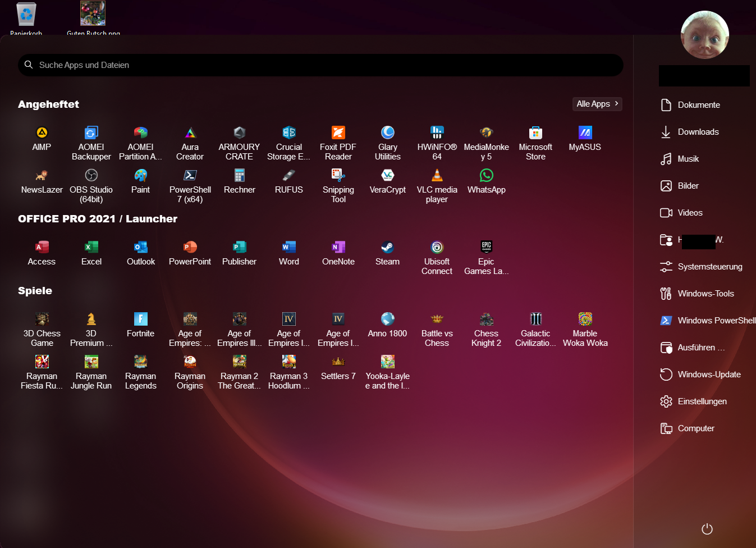Viewport: 756px width, 548px height.
Task: Open VLC media player
Action: click(x=437, y=186)
